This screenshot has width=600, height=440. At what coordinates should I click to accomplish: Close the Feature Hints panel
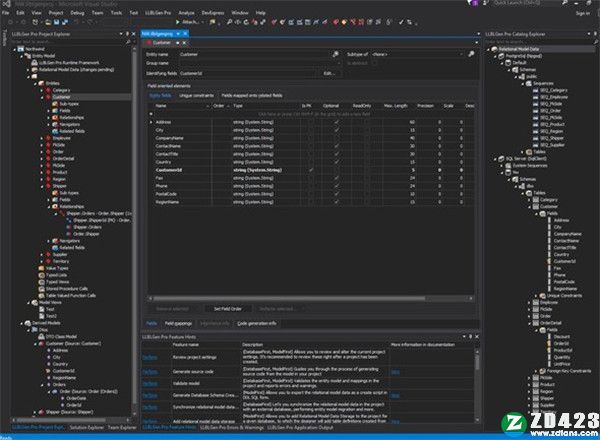477,337
